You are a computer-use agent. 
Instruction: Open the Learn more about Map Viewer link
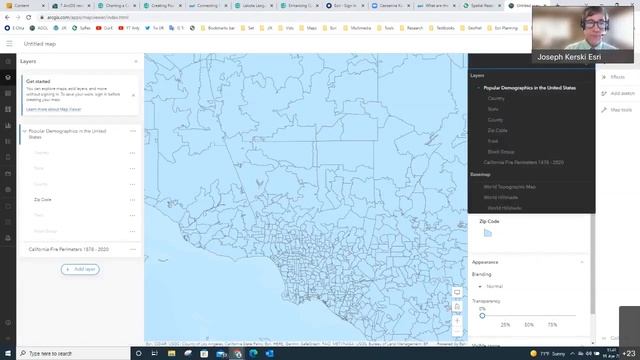pyautogui.click(x=54, y=109)
